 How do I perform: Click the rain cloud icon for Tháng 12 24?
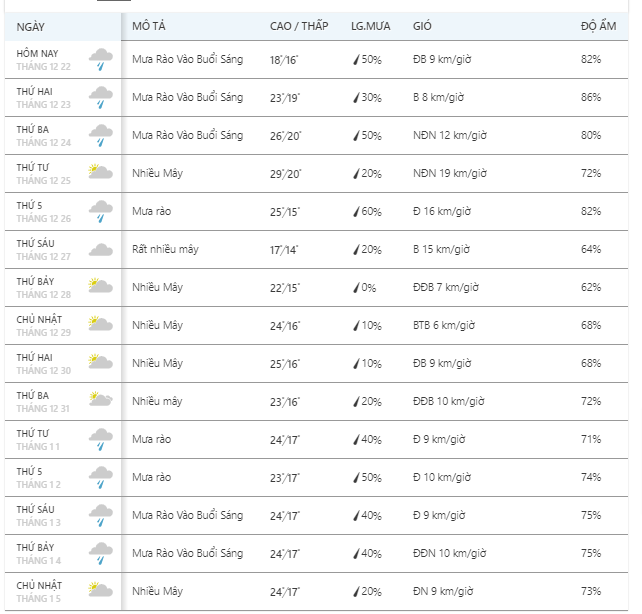100,135
